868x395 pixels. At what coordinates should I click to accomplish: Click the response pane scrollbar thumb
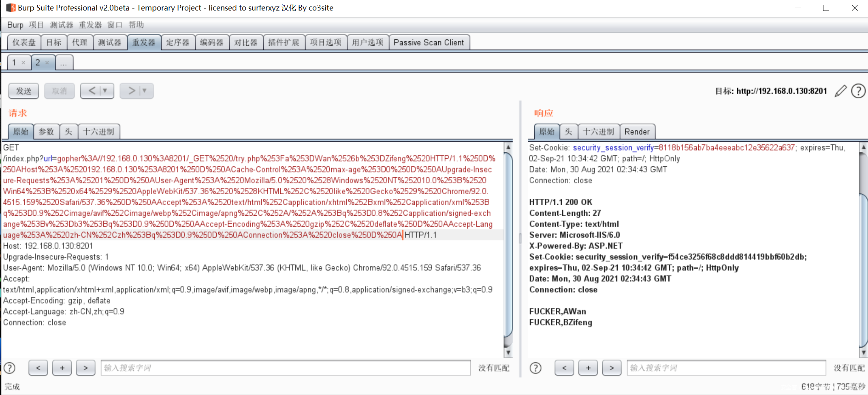864,270
